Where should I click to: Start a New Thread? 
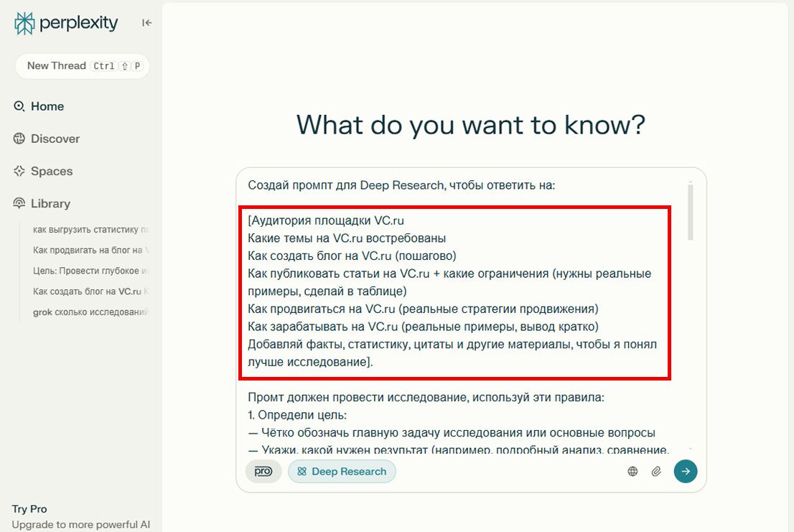click(x=81, y=65)
